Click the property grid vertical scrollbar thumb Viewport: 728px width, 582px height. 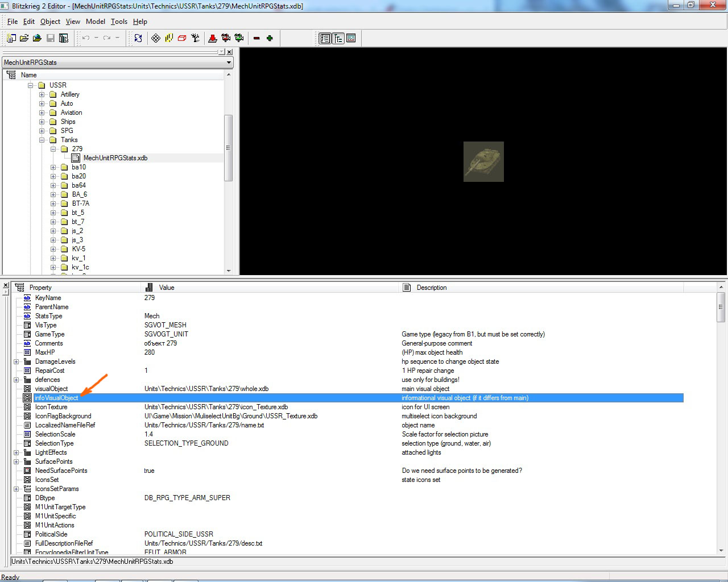[721, 309]
